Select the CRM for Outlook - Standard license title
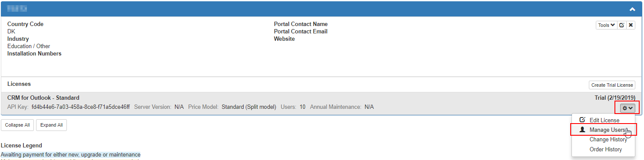 tap(43, 98)
